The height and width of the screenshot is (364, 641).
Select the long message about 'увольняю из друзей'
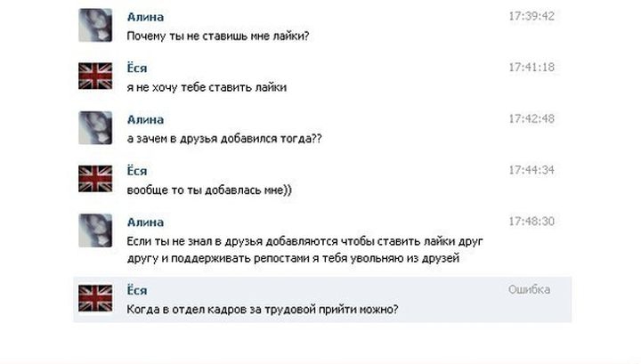click(304, 249)
